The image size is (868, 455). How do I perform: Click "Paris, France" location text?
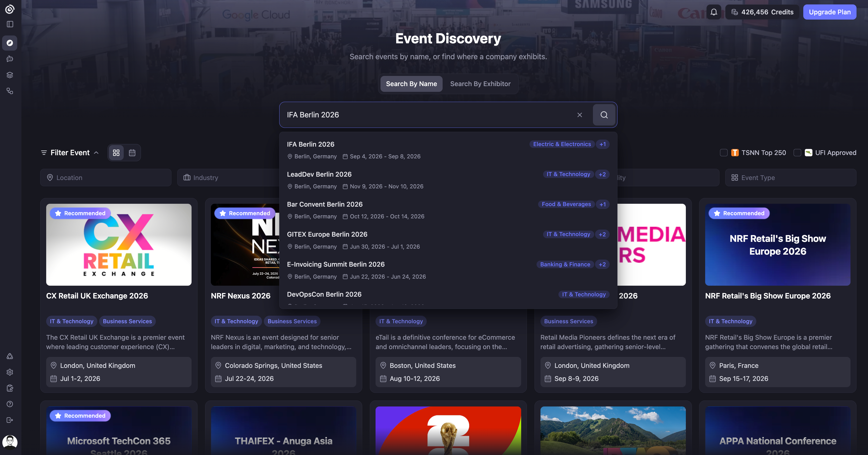(x=739, y=366)
